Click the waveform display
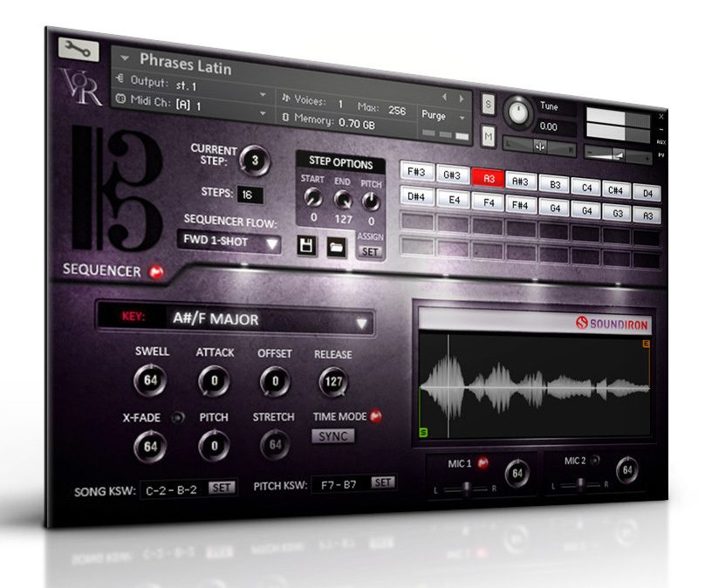 535,386
